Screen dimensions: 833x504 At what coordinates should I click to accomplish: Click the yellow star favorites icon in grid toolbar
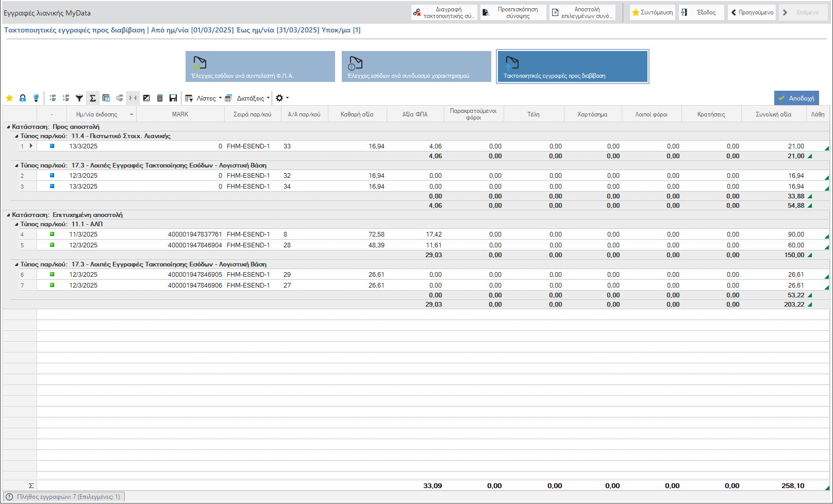(9, 98)
